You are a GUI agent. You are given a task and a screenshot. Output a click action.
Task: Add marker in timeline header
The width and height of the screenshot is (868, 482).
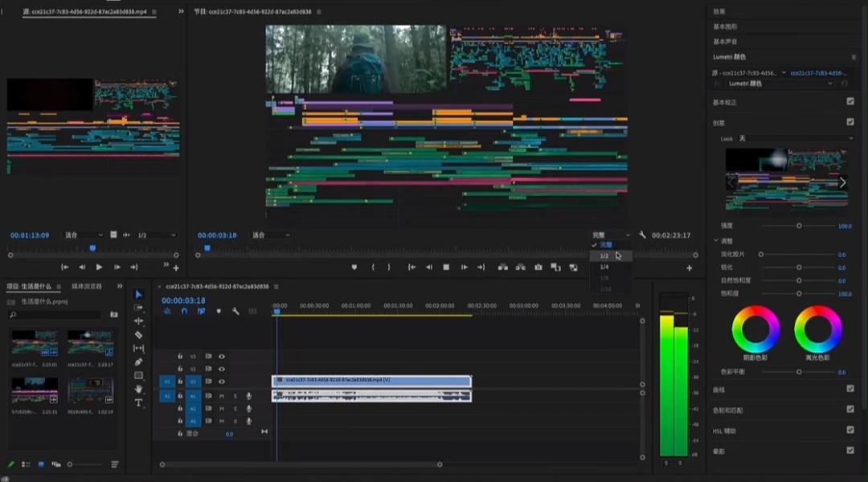[x=219, y=312]
